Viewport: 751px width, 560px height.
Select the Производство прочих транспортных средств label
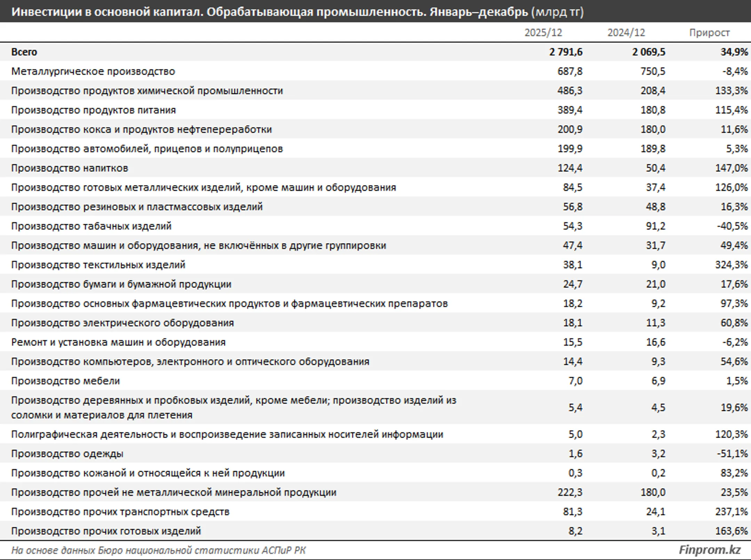click(120, 512)
